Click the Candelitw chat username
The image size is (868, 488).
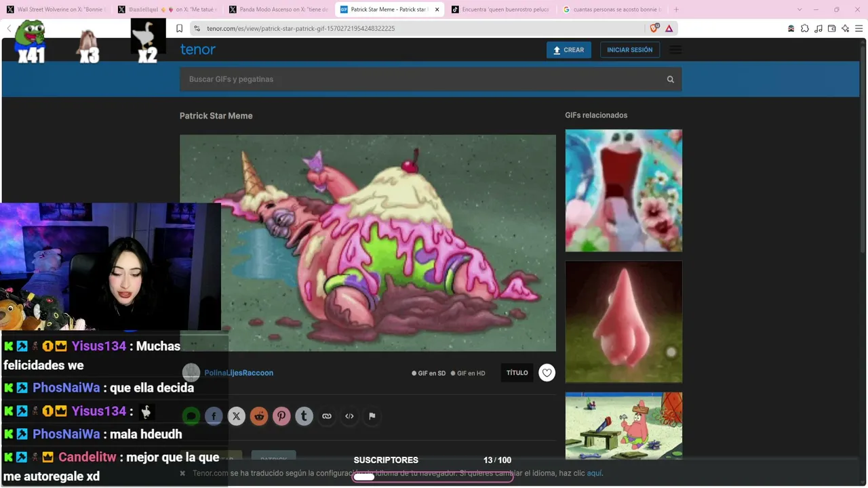point(87,457)
